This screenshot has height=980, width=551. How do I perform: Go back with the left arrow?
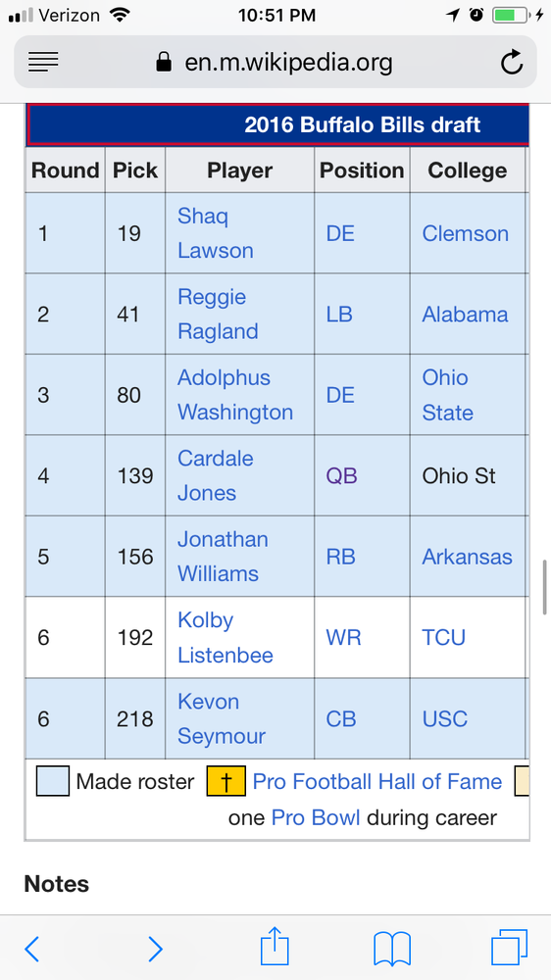(32, 949)
